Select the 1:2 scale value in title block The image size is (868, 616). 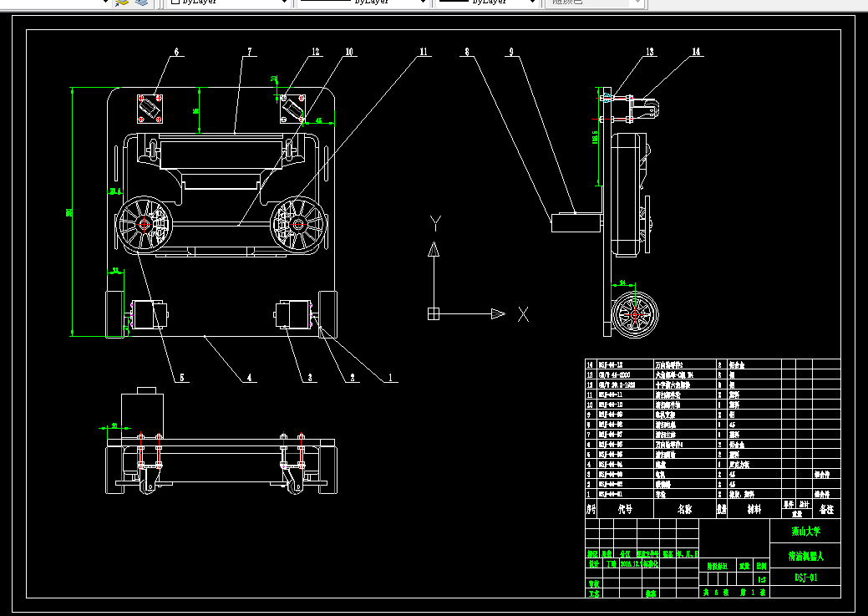762,579
